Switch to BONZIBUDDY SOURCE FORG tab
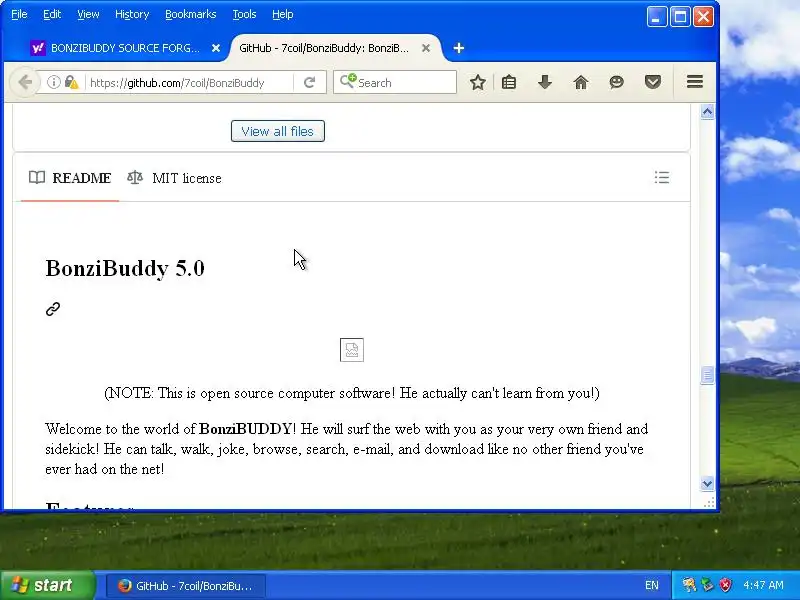The image size is (800, 600). (x=125, y=48)
